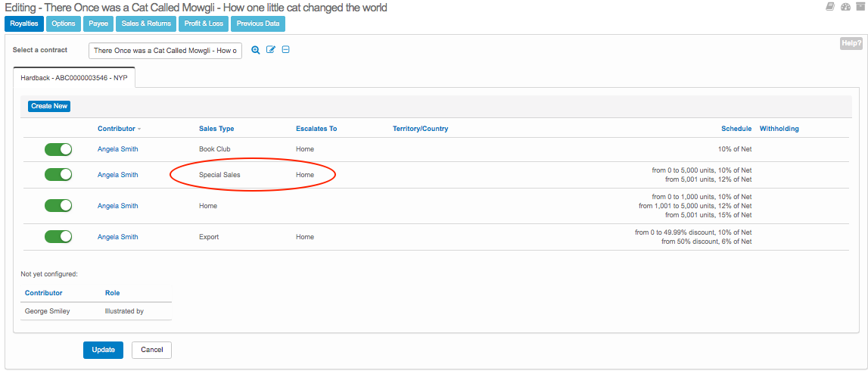Click the Update button
Viewport: 868px width, 371px height.
pos(103,350)
